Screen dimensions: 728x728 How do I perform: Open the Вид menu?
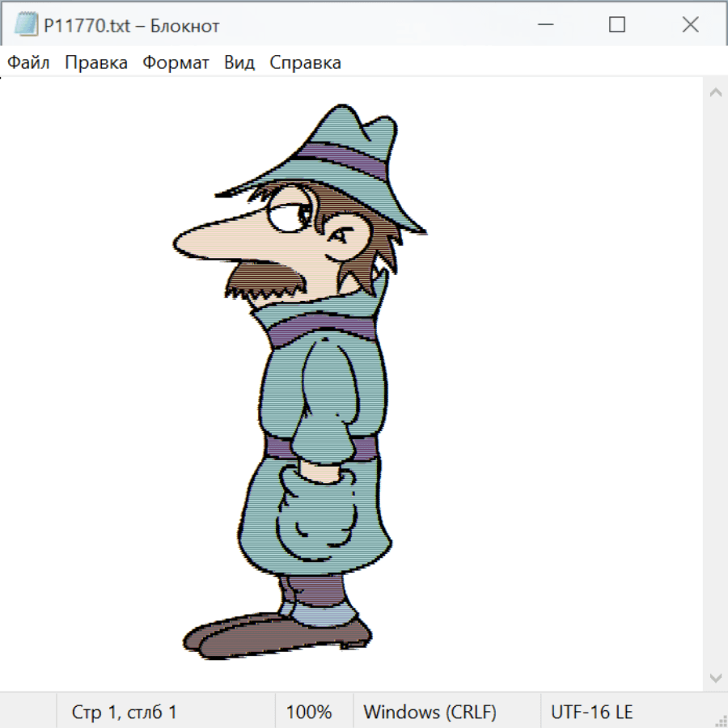point(239,63)
